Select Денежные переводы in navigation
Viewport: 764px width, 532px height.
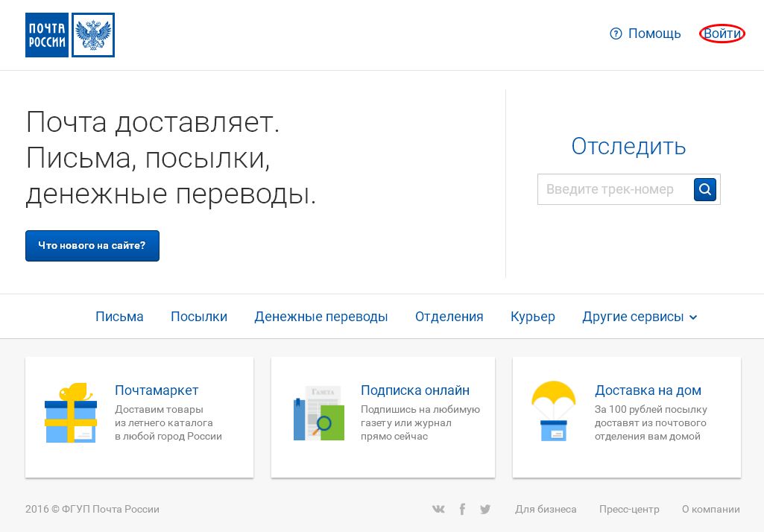click(321, 317)
